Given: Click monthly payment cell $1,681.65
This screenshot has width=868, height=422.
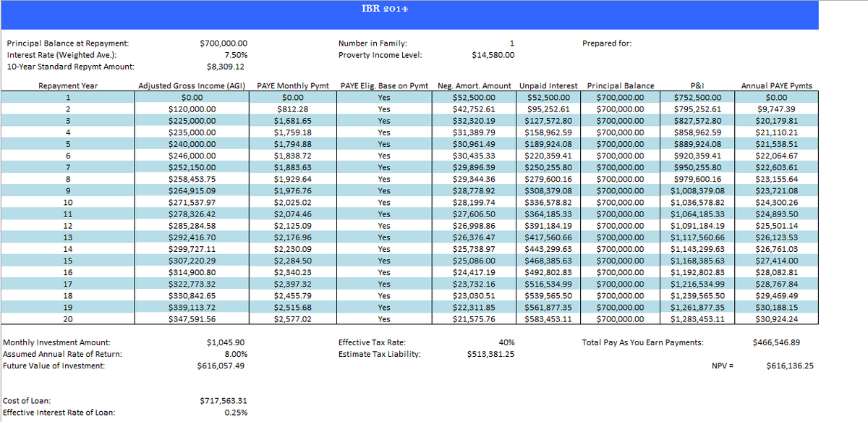Looking at the screenshot, I should pos(293,121).
